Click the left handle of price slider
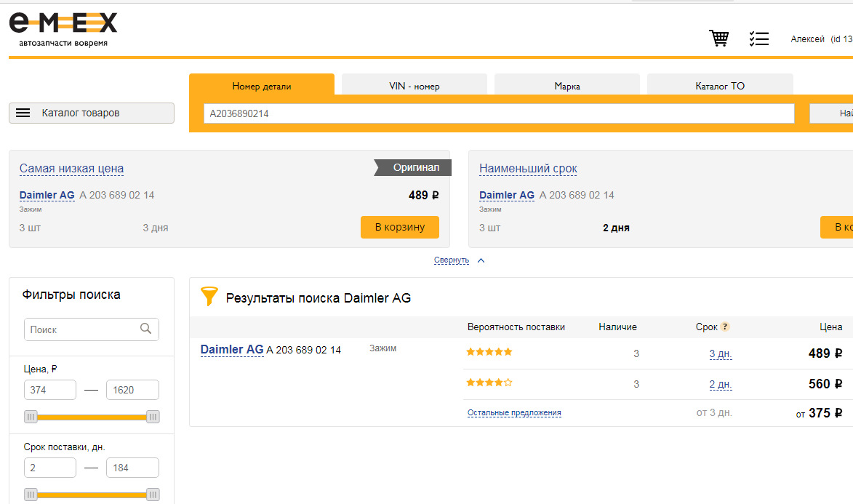The width and height of the screenshot is (853, 504). 31,417
